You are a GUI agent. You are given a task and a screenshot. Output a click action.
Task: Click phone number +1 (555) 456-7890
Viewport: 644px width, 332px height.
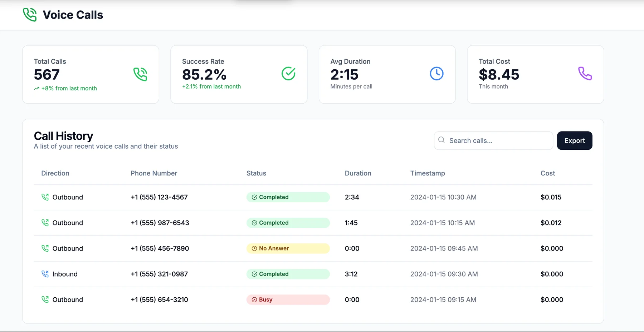[x=160, y=248]
